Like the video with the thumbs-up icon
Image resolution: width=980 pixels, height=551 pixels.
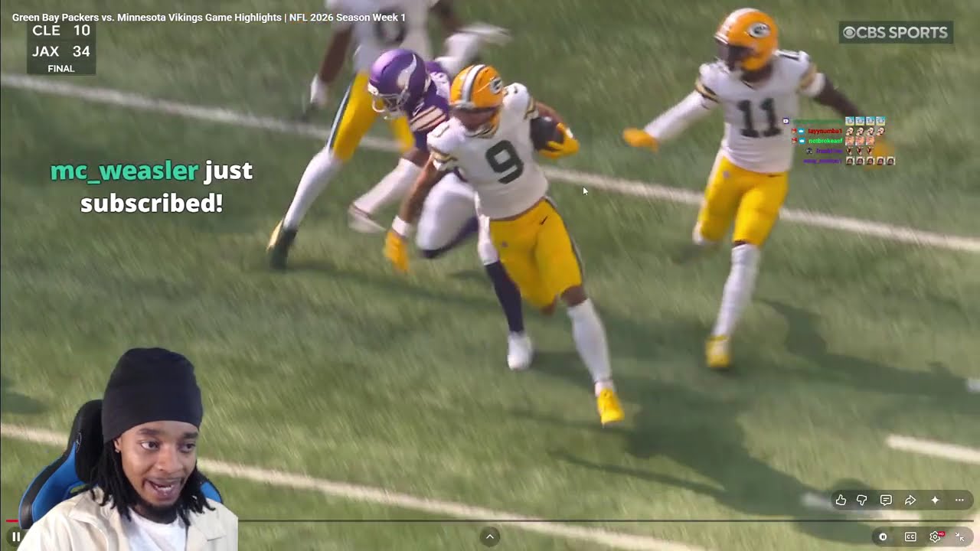841,500
